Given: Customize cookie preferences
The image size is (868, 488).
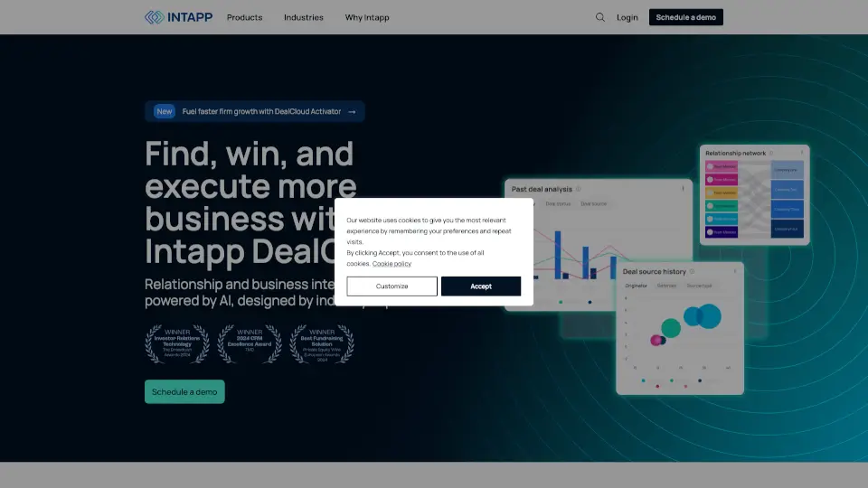Looking at the screenshot, I should click(392, 286).
